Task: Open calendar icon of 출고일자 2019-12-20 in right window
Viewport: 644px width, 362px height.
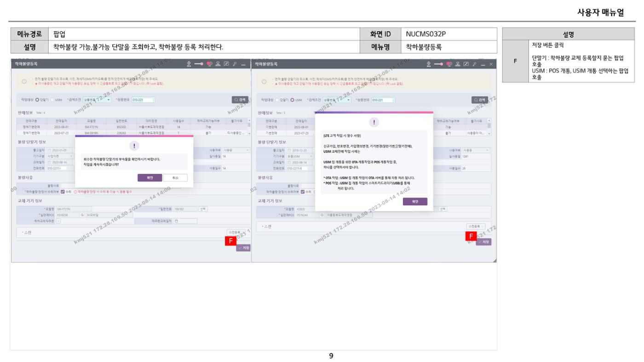Action: point(289,150)
